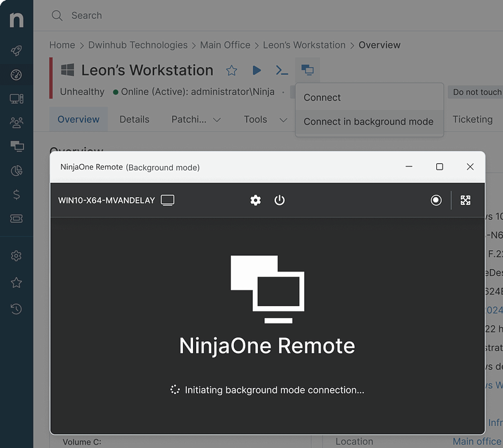Open the Billing dollar icon
This screenshot has width=503, height=448.
point(16,194)
